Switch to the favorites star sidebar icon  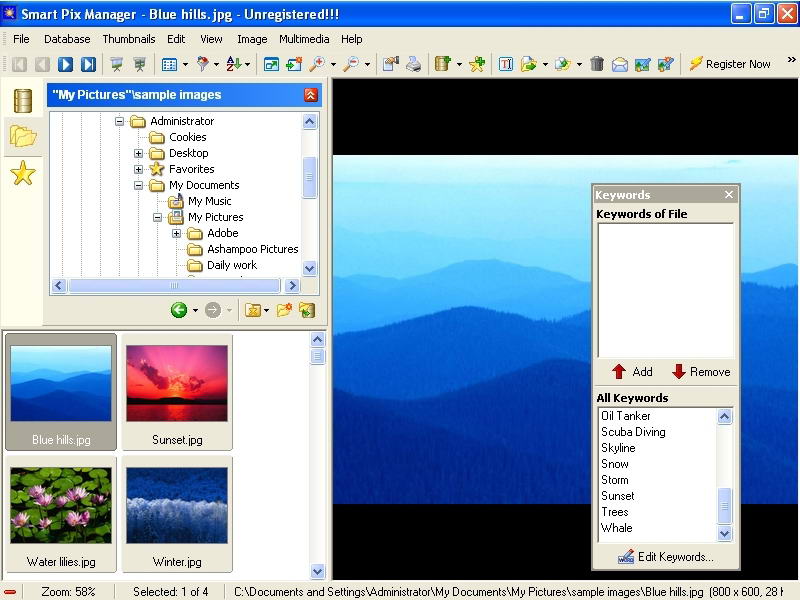click(x=22, y=174)
